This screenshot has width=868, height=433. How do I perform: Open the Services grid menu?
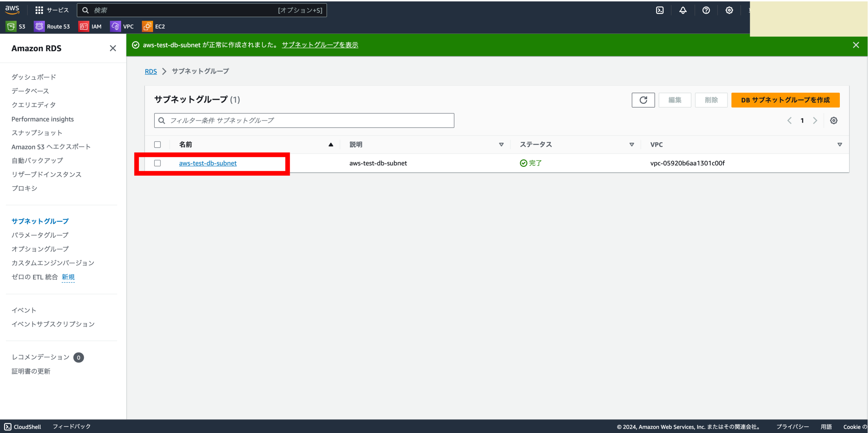click(39, 10)
